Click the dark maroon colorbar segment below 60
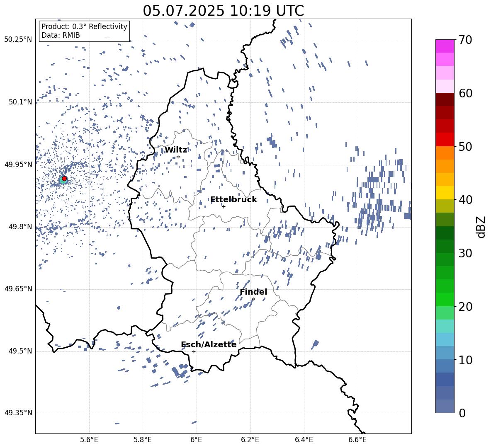Viewport: 491px width, 448px height. coord(445,99)
